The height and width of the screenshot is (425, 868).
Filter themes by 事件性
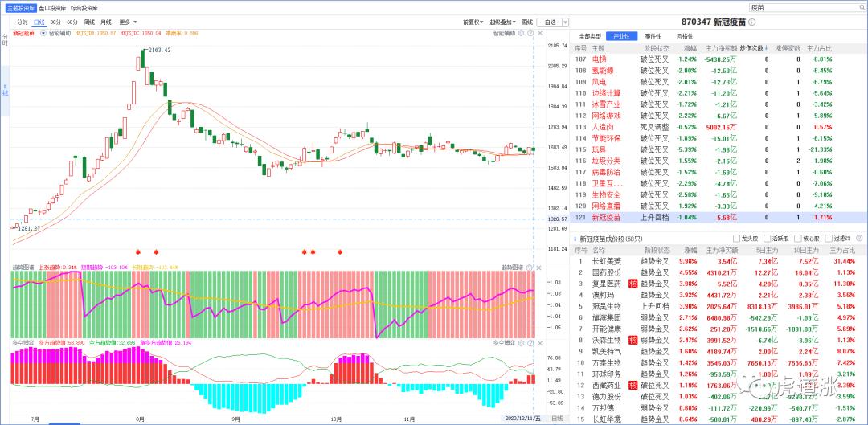tap(653, 36)
